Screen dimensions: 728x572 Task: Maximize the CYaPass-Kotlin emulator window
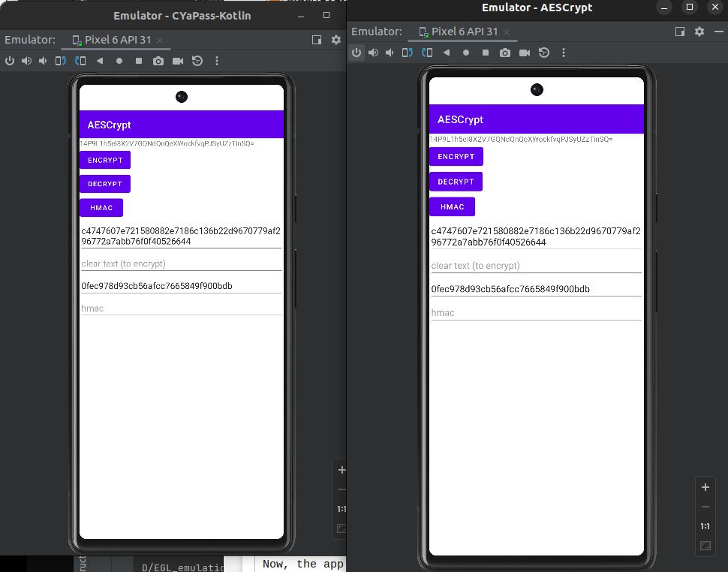coord(326,15)
